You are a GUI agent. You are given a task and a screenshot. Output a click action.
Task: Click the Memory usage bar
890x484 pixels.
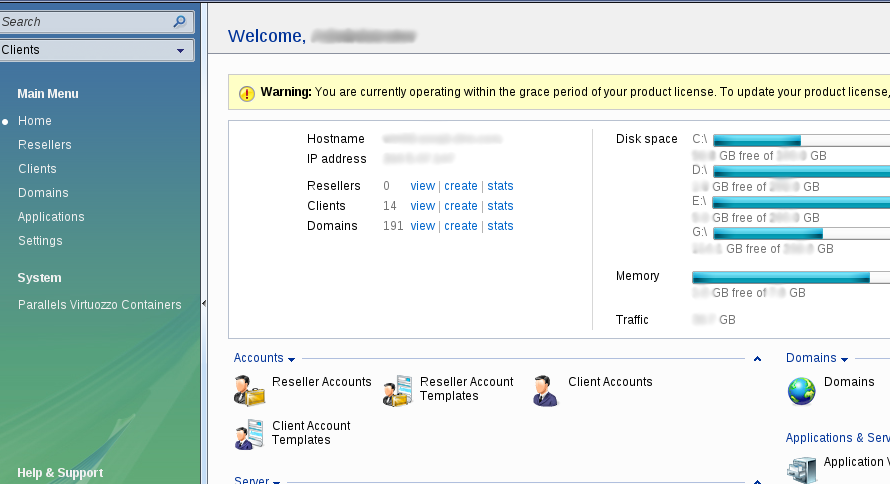[791, 277]
